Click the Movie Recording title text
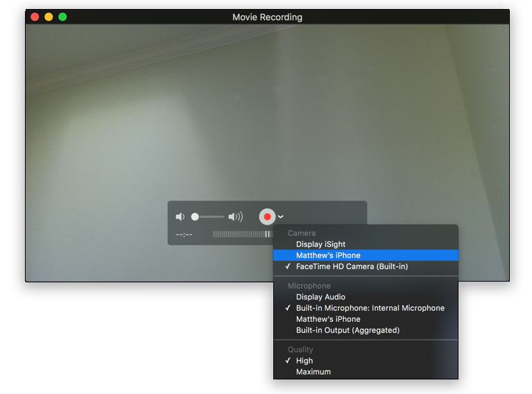The width and height of the screenshot is (532, 394). point(267,17)
